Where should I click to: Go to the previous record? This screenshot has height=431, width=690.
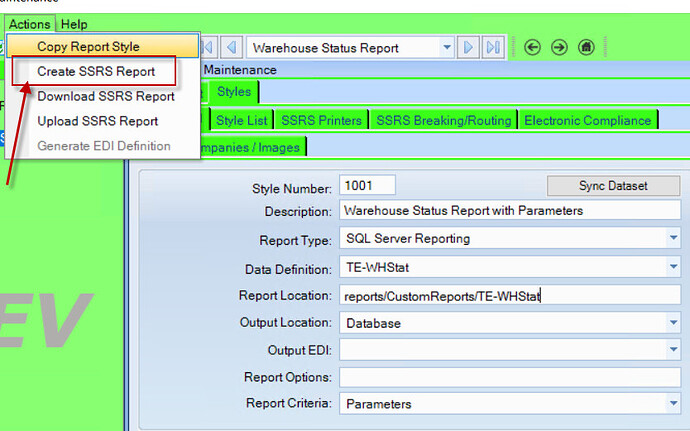[231, 47]
